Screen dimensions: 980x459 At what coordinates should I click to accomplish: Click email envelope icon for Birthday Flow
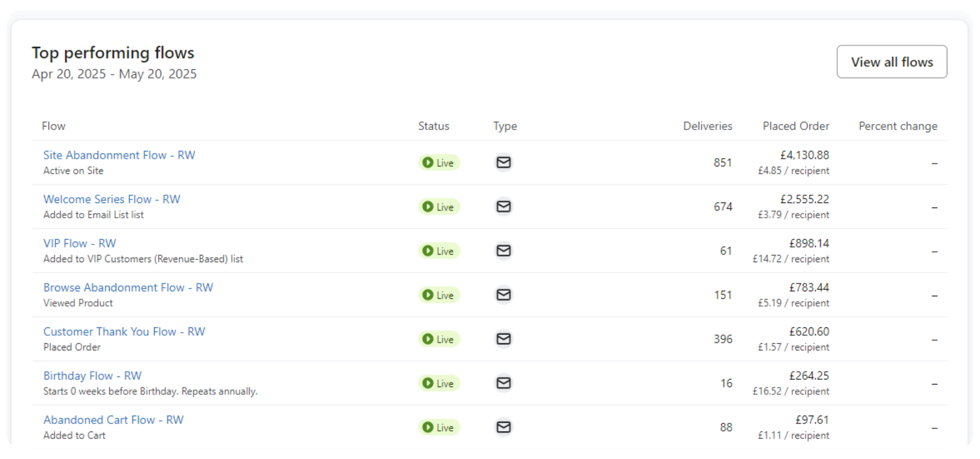503,383
